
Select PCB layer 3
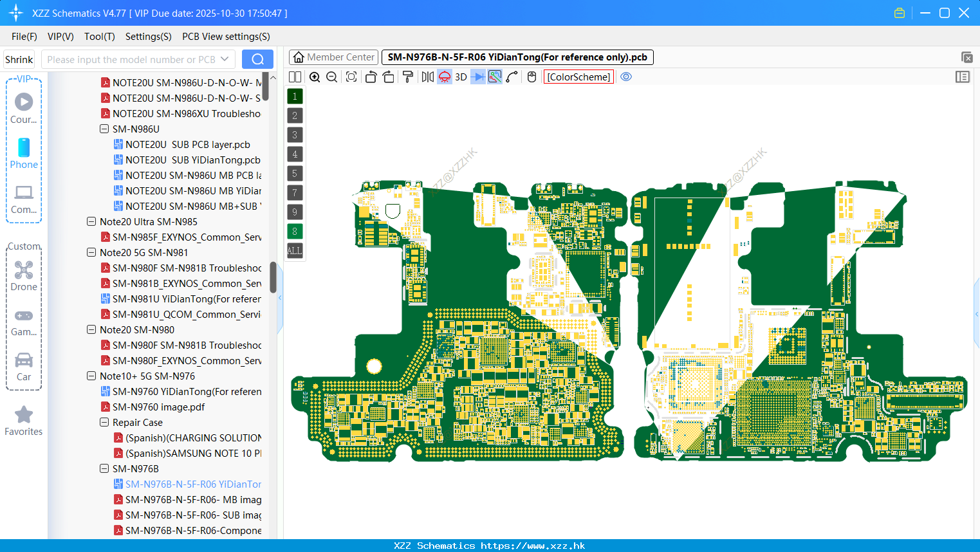295,135
